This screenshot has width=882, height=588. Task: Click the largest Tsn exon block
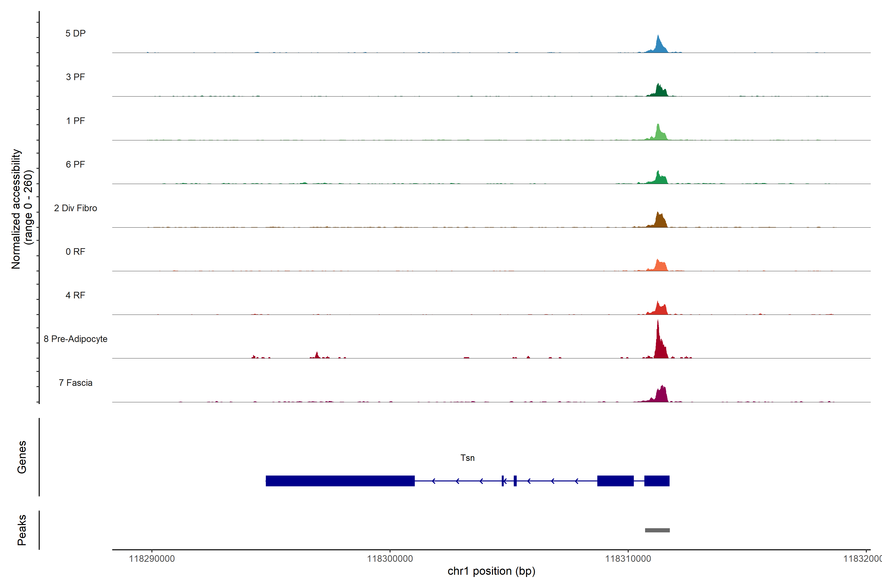(x=340, y=481)
